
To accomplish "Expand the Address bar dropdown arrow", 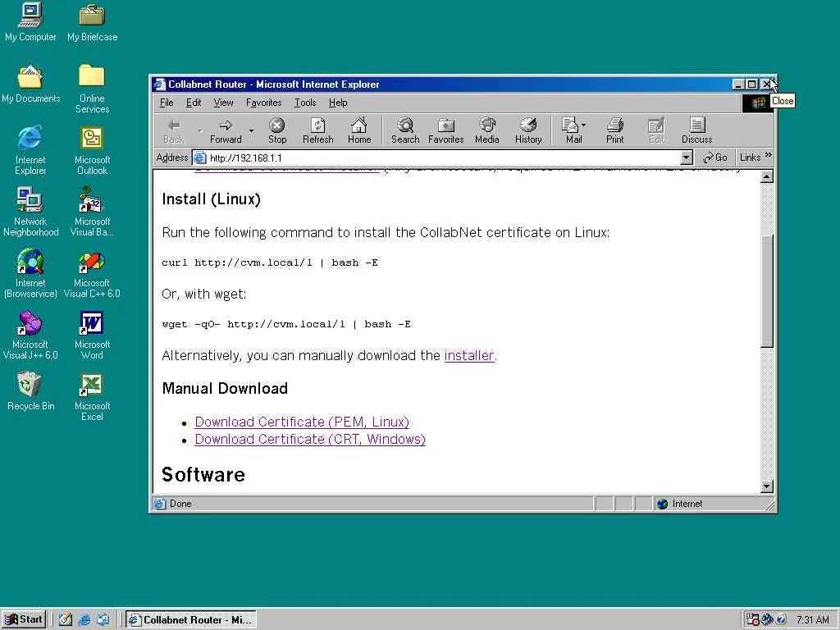I will pyautogui.click(x=687, y=157).
